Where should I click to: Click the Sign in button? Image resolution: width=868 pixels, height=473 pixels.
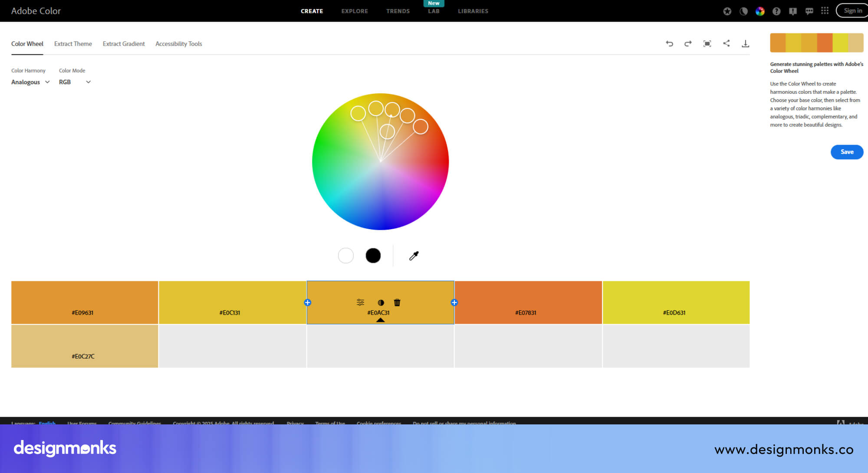852,10
